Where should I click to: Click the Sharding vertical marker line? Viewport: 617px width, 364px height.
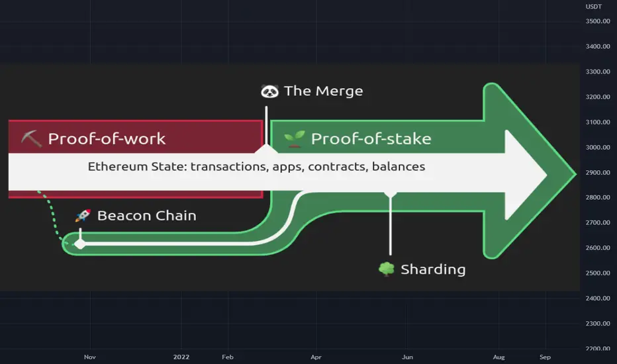391,224
